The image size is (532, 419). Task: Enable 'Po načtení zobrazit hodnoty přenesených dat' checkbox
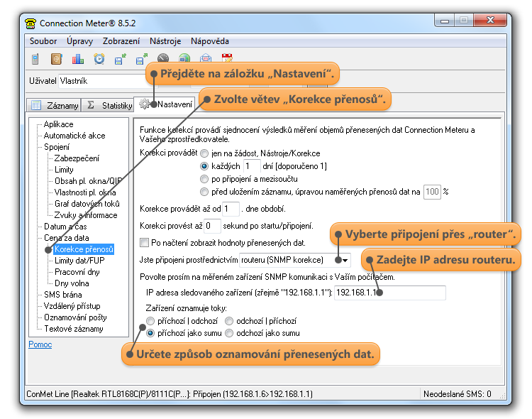coord(145,243)
